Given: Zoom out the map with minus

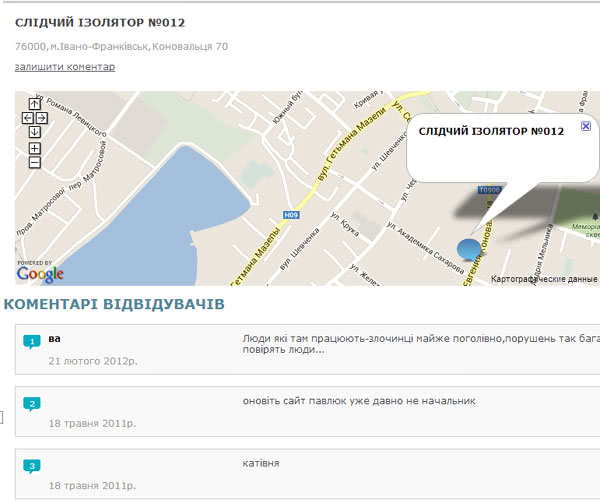Looking at the screenshot, I should 34,162.
